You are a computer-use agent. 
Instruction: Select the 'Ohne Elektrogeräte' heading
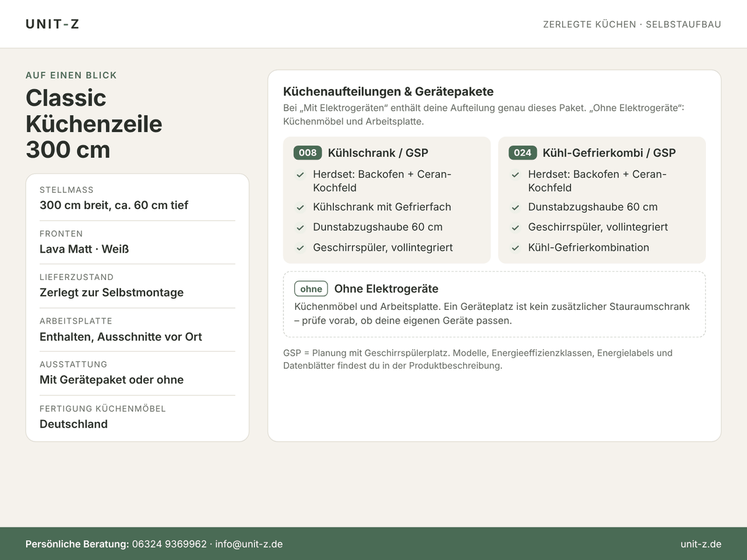pyautogui.click(x=386, y=289)
